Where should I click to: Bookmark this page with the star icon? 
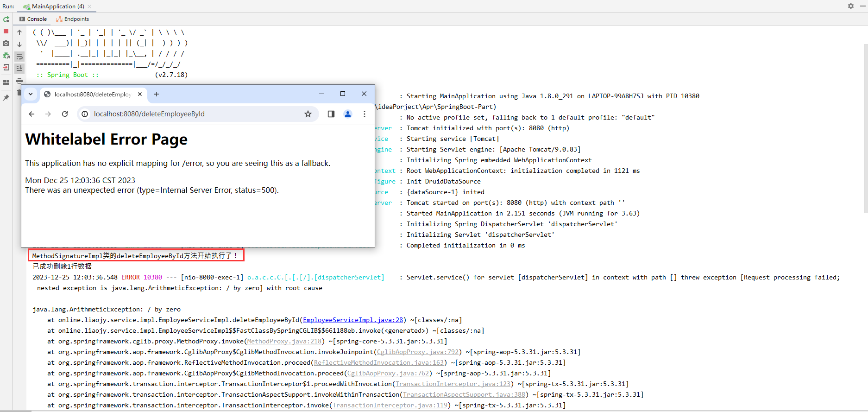tap(308, 114)
